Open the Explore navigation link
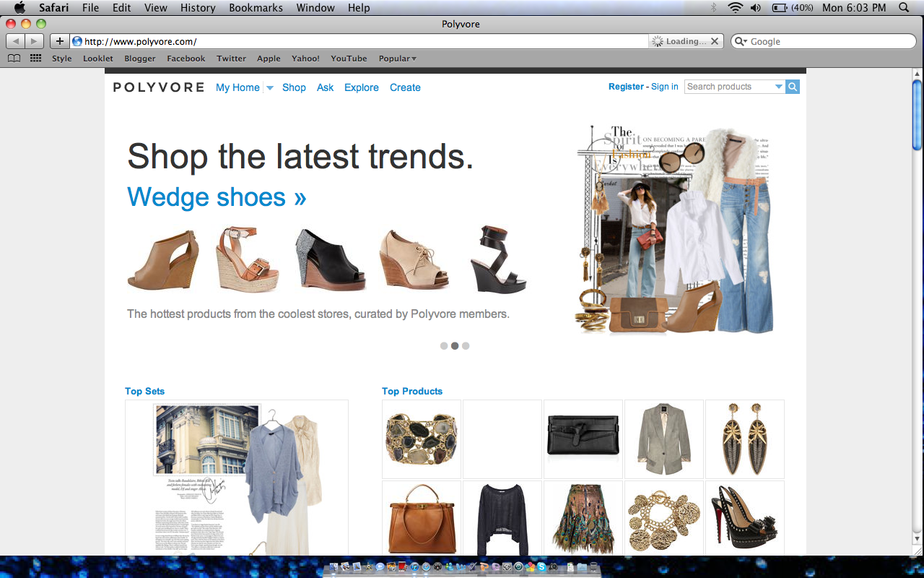Image resolution: width=924 pixels, height=578 pixels. pyautogui.click(x=362, y=87)
